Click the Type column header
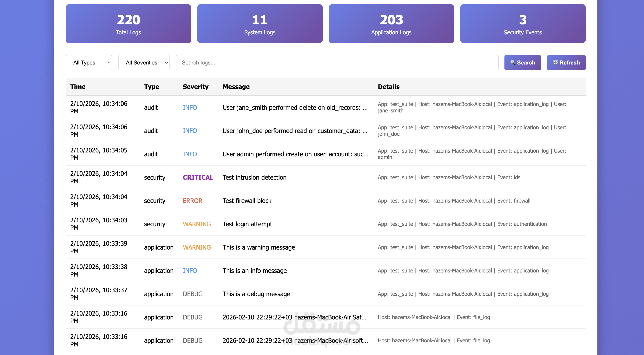644x355 pixels. 152,87
